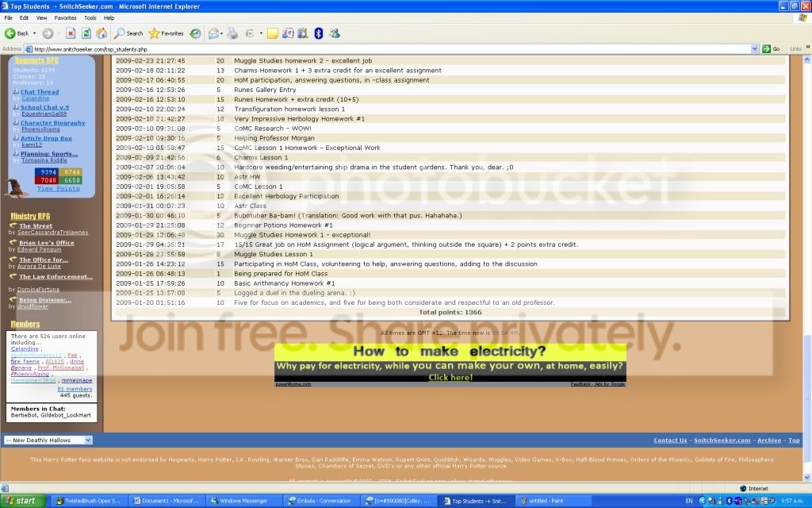Go to Home using the house icon
Screen dimensions: 812x508
pos(101,33)
